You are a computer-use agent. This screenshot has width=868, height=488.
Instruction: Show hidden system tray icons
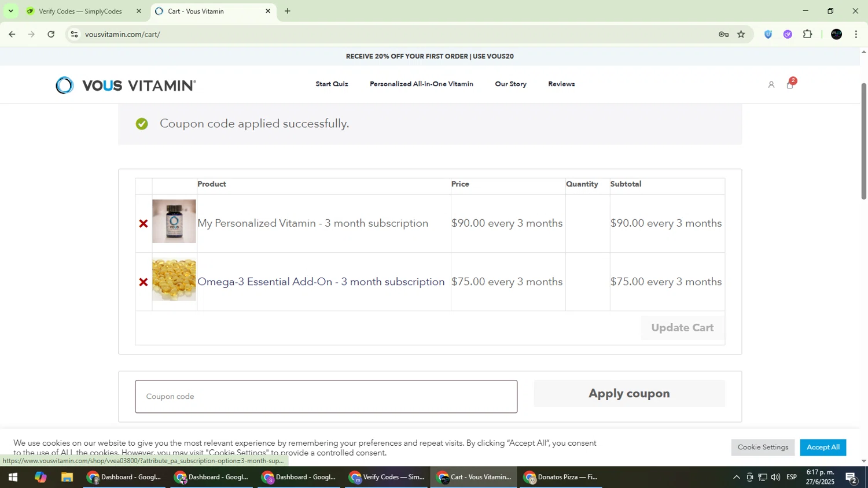coord(736,478)
